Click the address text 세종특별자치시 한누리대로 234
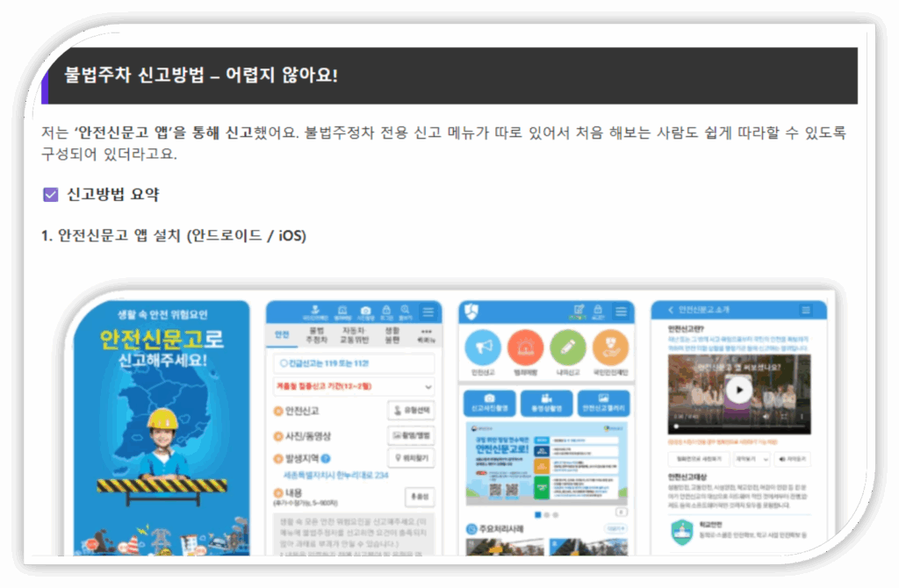The image size is (899, 588). [x=336, y=475]
